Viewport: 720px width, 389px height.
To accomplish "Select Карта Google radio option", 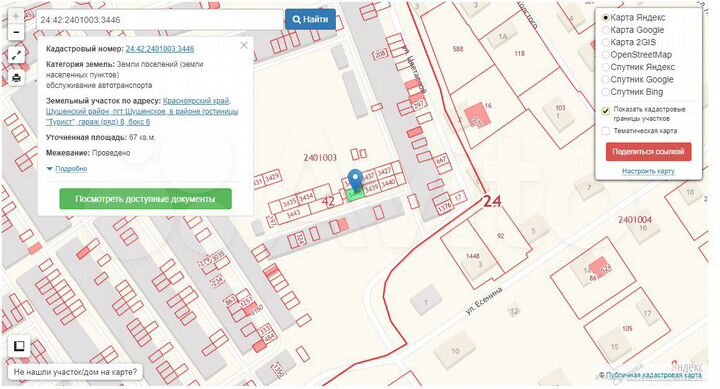I will pos(606,30).
